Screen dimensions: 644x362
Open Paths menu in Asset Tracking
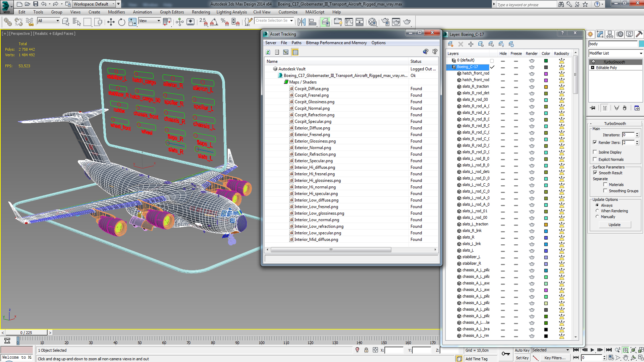pos(296,43)
